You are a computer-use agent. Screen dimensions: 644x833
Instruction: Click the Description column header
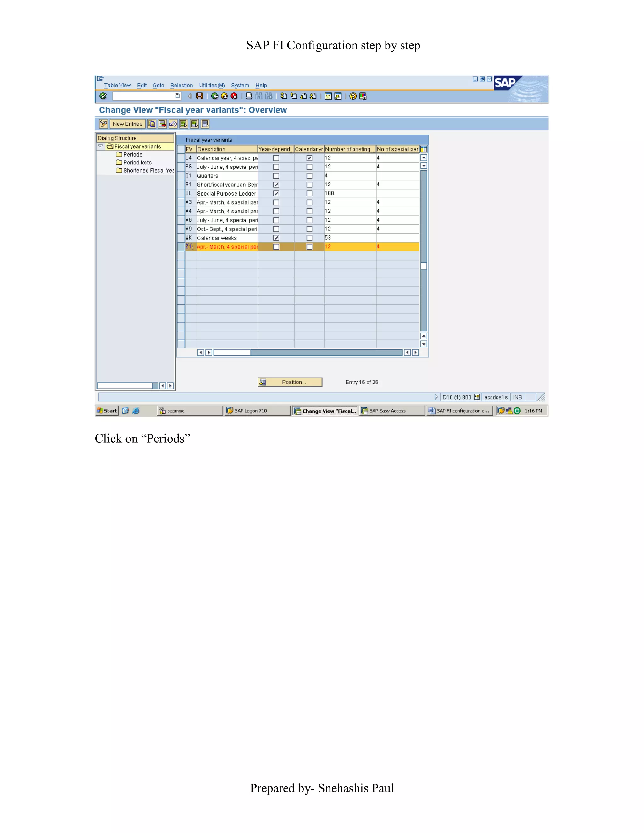227,149
